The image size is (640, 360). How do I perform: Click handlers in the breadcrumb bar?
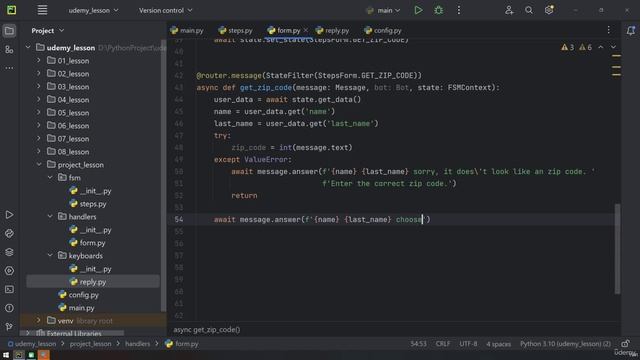pyautogui.click(x=138, y=344)
